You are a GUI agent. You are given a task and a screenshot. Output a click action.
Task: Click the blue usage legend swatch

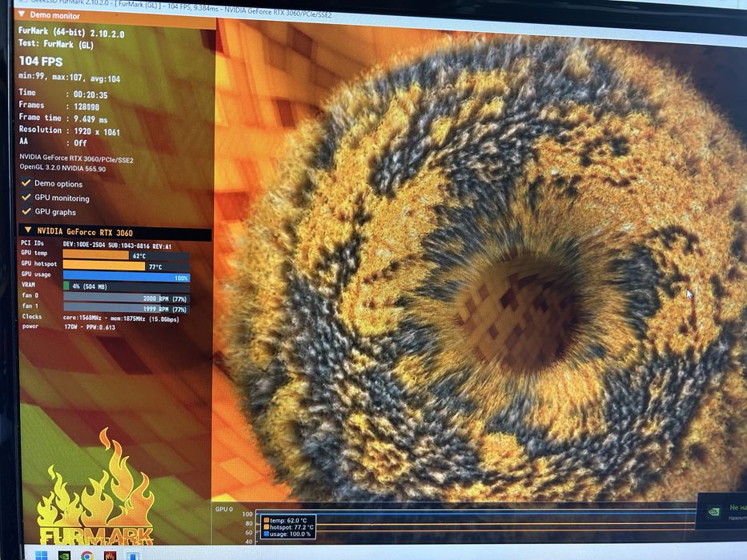coord(267,534)
